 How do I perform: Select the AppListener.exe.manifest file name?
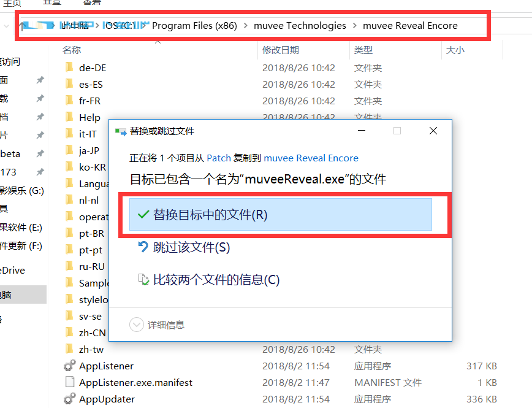pos(135,382)
